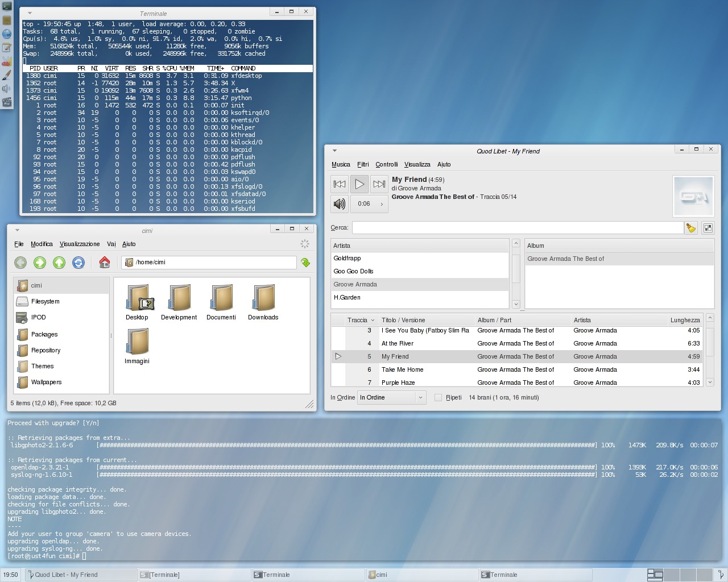Open the Controlli menu
Screen dimensions: 728x582
[x=387, y=164]
